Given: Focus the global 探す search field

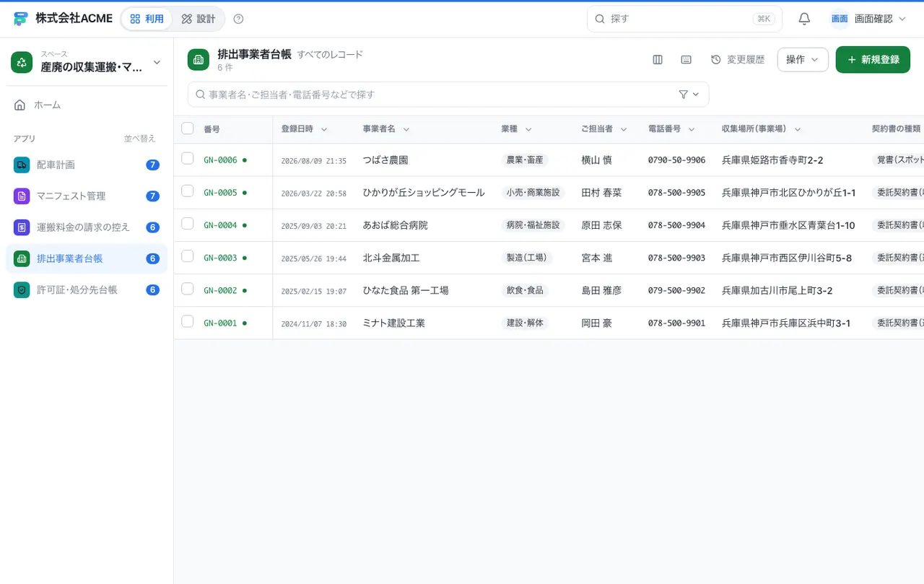Looking at the screenshot, I should (684, 19).
